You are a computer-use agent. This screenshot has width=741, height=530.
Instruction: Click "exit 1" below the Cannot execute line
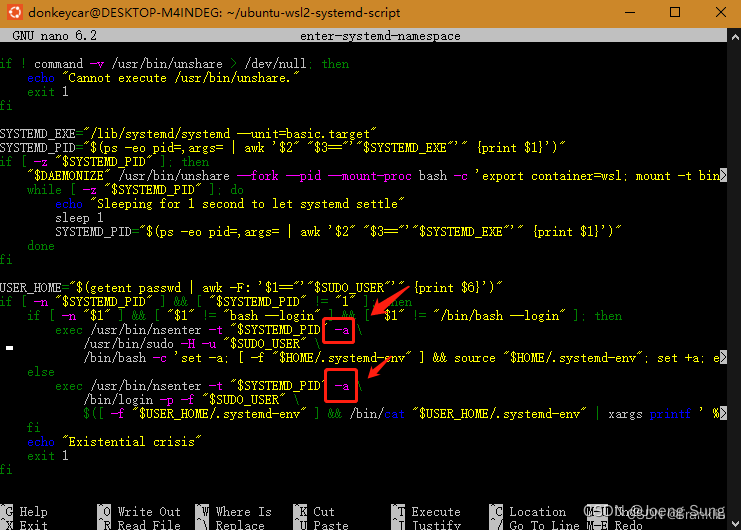coord(48,92)
